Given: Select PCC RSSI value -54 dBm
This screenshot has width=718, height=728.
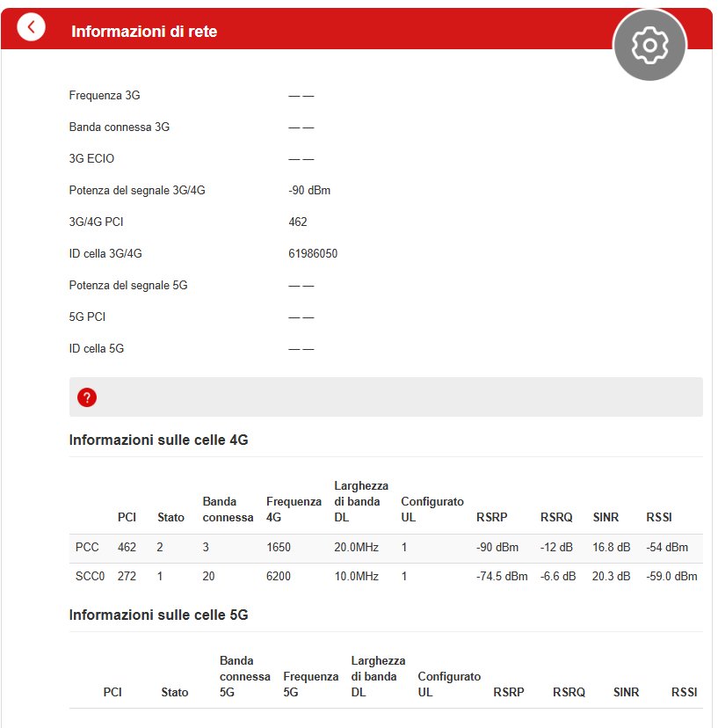Looking at the screenshot, I should click(x=667, y=547).
